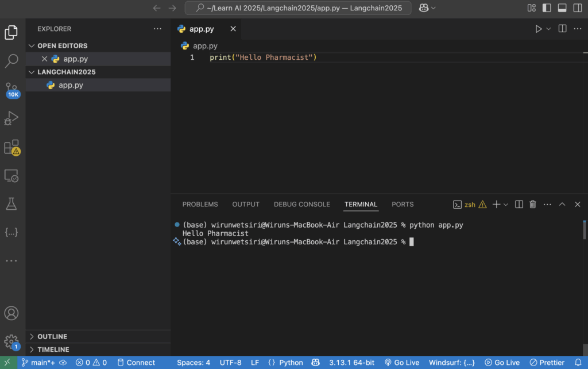
Task: Open the Remote Explorer view
Action: 11,175
